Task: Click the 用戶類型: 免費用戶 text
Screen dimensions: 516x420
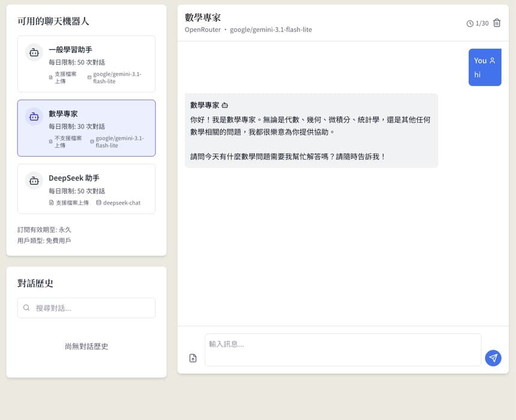Action: (x=44, y=241)
